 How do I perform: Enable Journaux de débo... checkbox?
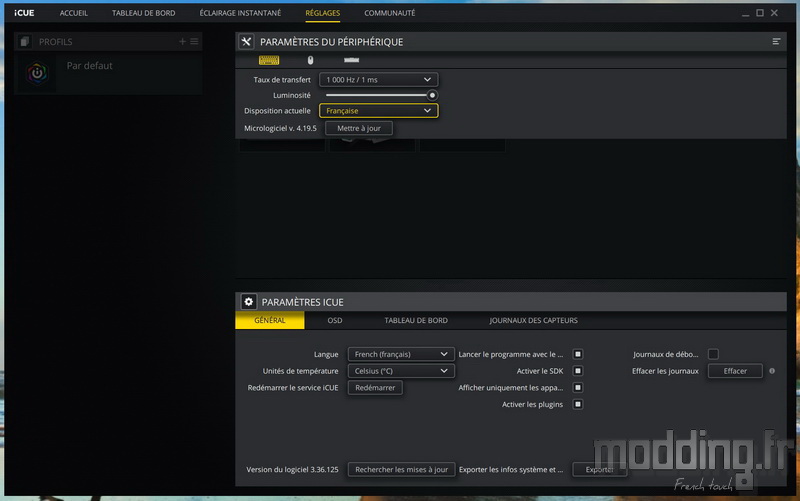click(x=713, y=354)
